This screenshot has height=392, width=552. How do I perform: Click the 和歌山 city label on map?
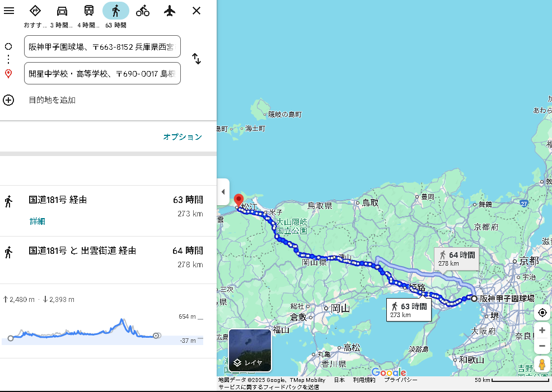coord(471,360)
